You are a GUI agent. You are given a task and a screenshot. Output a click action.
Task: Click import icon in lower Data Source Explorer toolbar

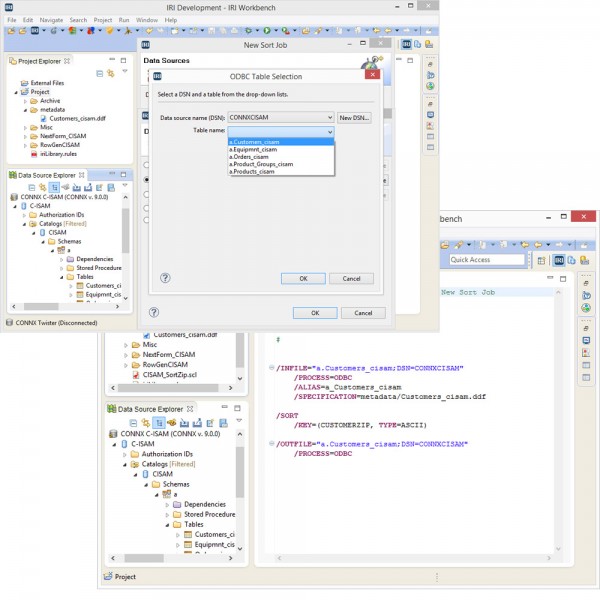pos(184,423)
